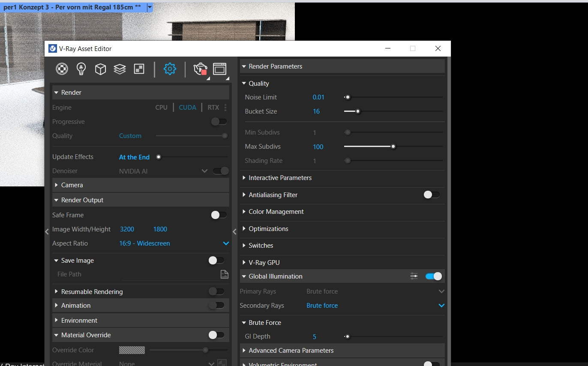588x366 pixels.
Task: Edit the Image Width 3200 field
Action: [127, 229]
